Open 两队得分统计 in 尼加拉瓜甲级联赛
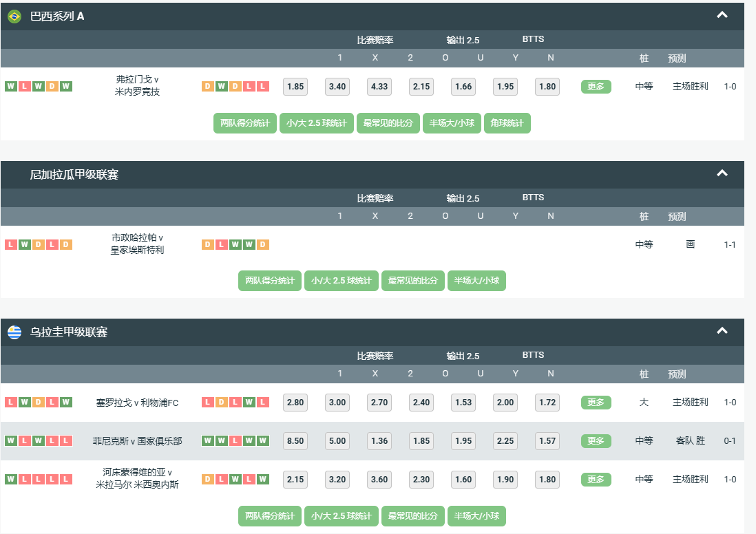 270,281
